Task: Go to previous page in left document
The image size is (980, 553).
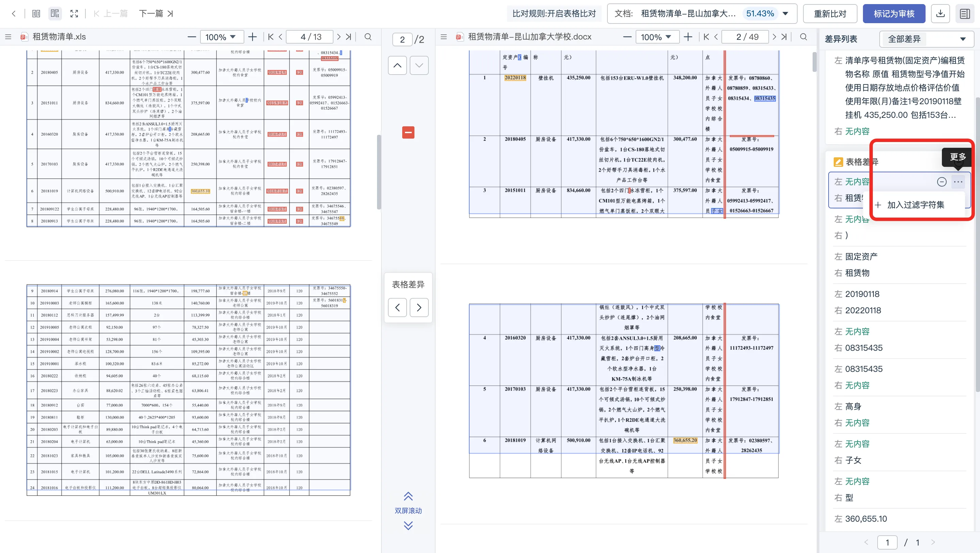Action: pyautogui.click(x=281, y=37)
